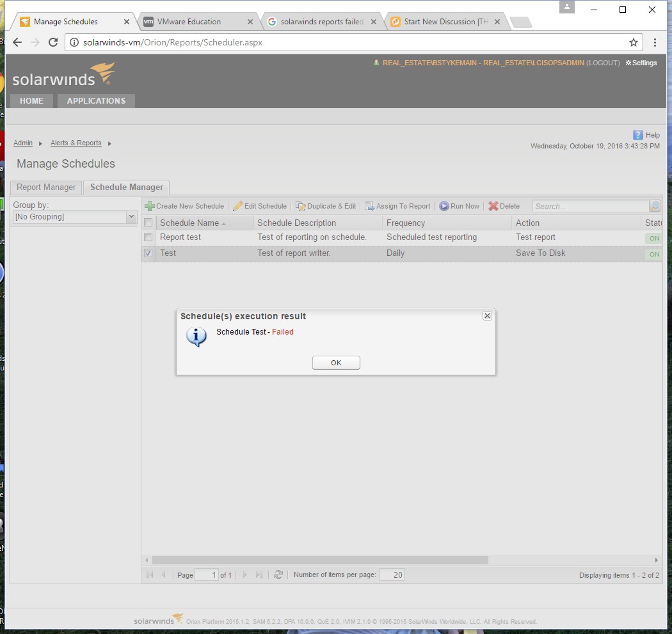Image resolution: width=672 pixels, height=634 pixels.
Task: Refresh the schedule grid with the pager icon
Action: tap(278, 575)
